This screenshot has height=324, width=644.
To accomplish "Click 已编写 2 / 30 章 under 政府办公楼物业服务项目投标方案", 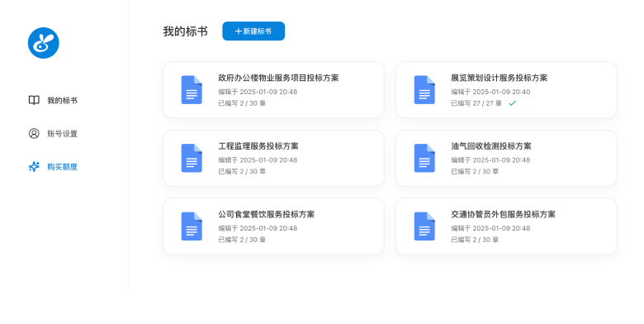I will 242,103.
